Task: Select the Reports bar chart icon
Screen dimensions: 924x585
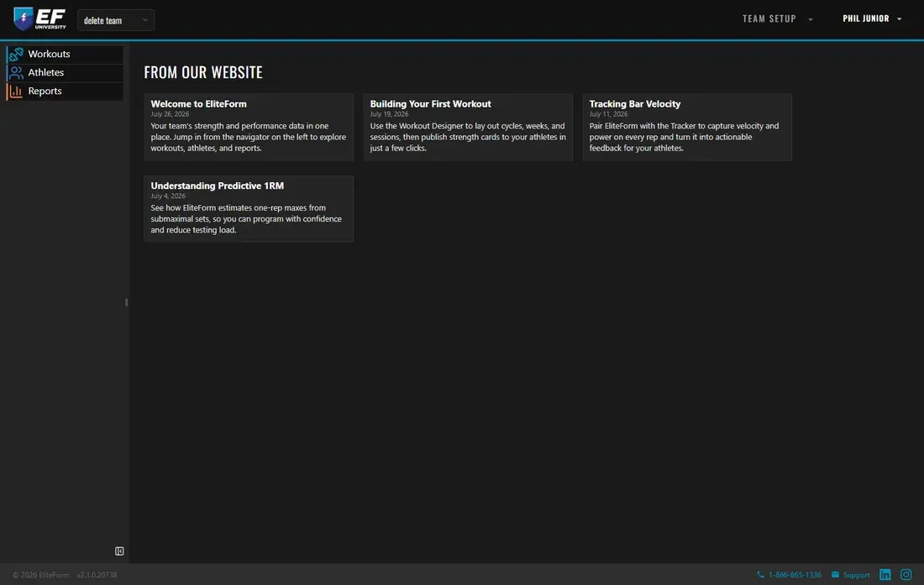Action: [16, 91]
